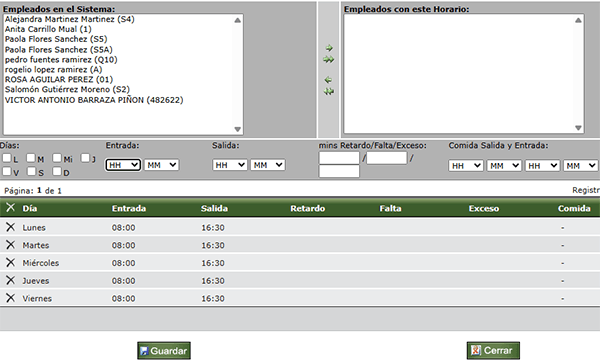Viewport: 600px width, 363px height.
Task: Check the M (Martes) day checkbox
Action: (31, 158)
